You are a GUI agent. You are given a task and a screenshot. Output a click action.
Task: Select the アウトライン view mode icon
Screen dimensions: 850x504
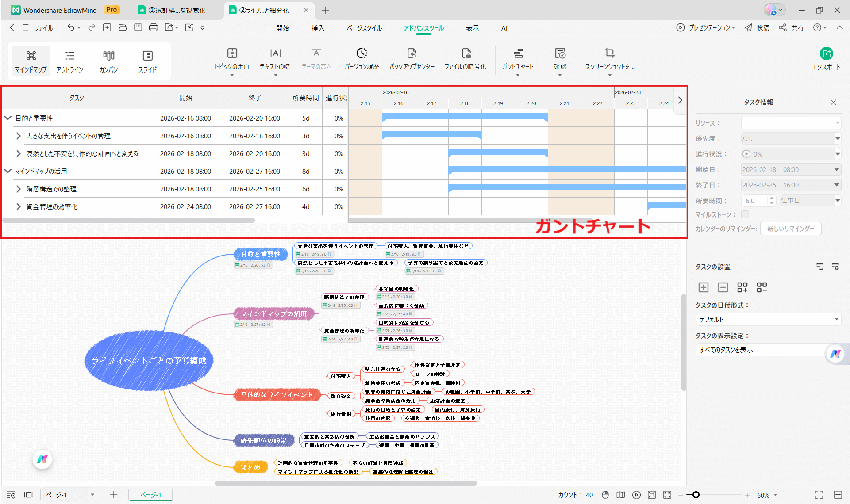pyautogui.click(x=69, y=61)
